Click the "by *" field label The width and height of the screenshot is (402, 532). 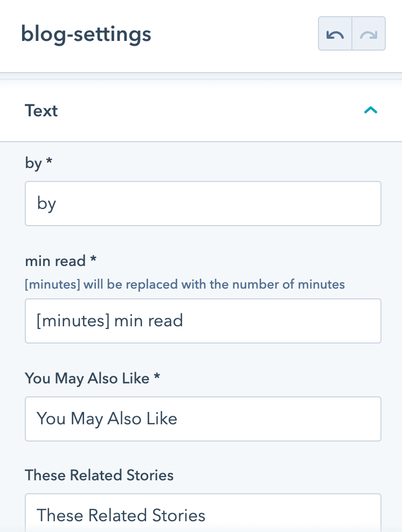point(38,163)
